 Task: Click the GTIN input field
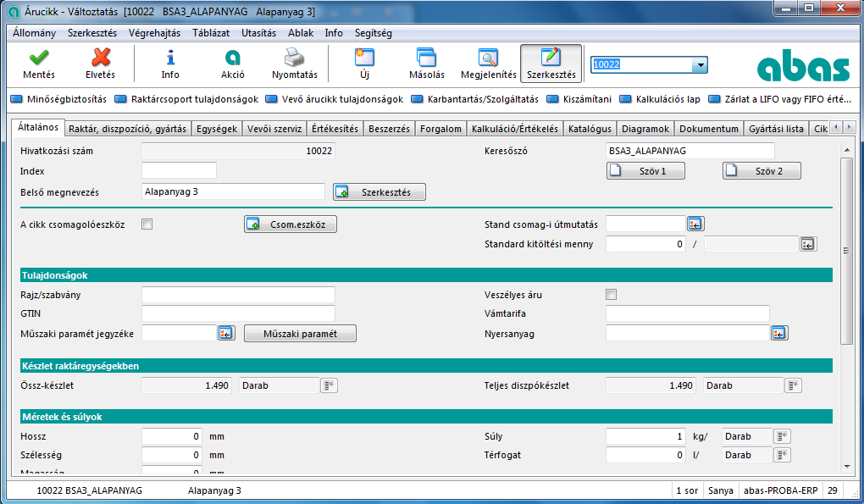[x=238, y=313]
